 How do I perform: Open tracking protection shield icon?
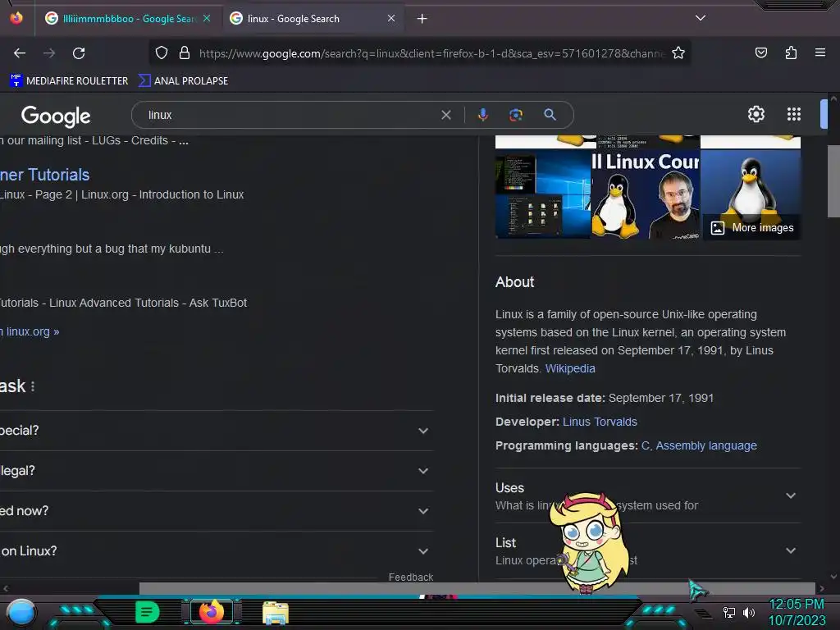click(x=162, y=52)
